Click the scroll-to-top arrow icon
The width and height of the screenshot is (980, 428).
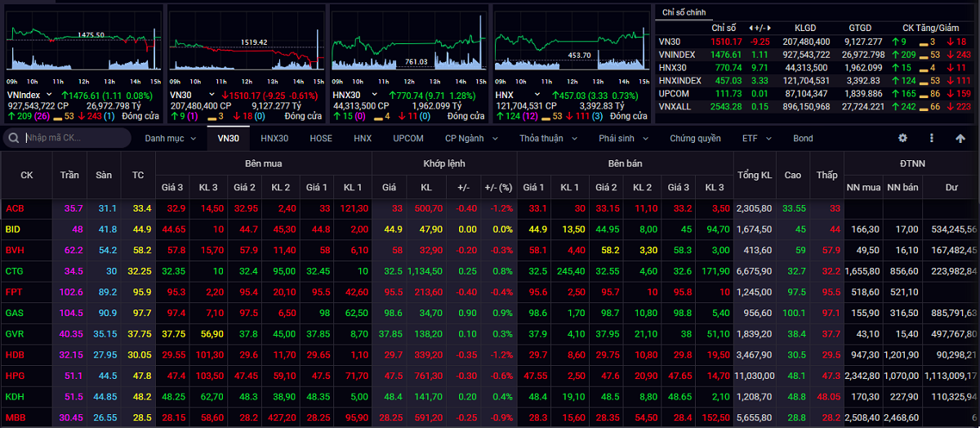(960, 138)
